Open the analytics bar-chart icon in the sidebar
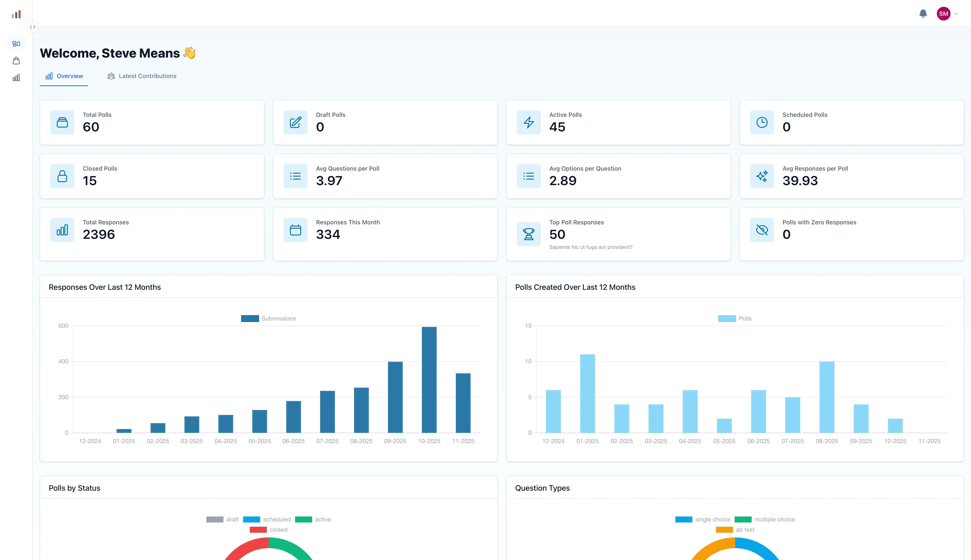This screenshot has height=560, width=971. tap(16, 77)
